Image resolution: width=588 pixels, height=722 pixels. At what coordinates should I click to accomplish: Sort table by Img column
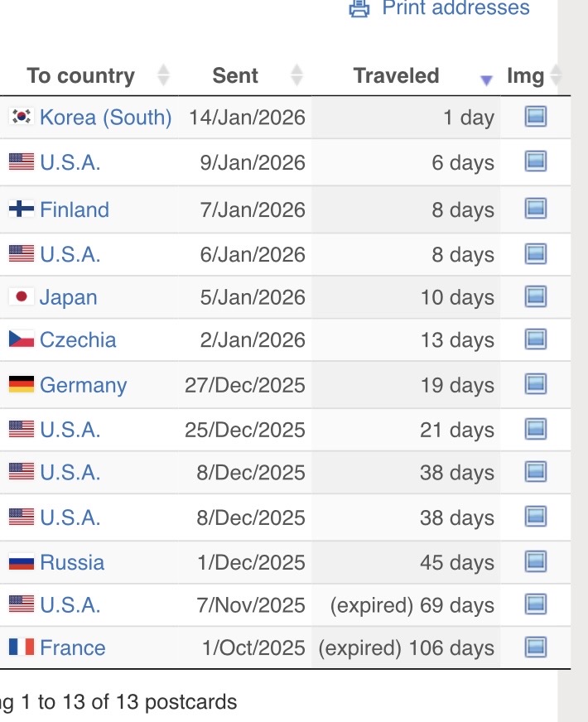pos(525,76)
